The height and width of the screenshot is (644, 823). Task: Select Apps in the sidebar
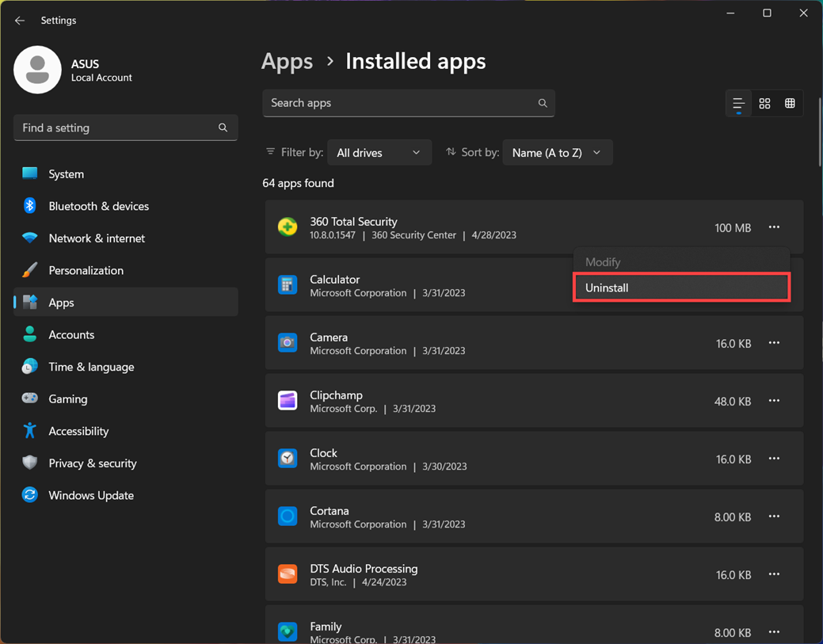(x=125, y=303)
